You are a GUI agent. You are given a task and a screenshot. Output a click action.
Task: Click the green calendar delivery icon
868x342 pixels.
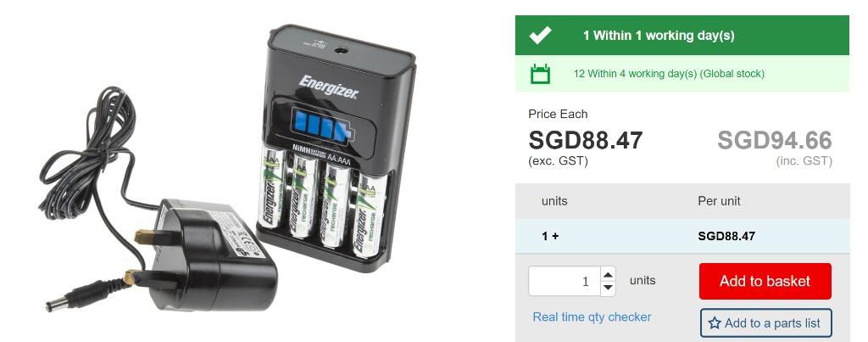[540, 73]
